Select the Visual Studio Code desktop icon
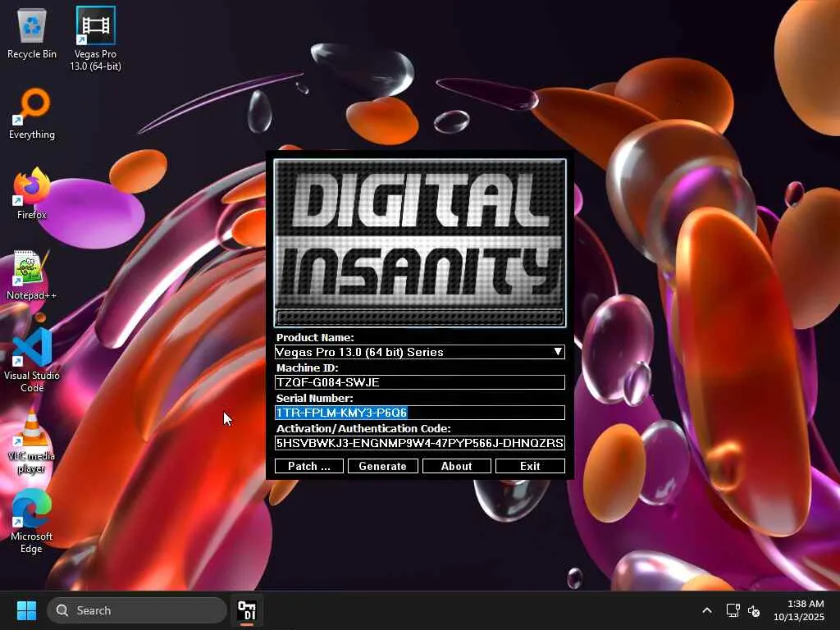This screenshot has width=840, height=630. (x=32, y=361)
